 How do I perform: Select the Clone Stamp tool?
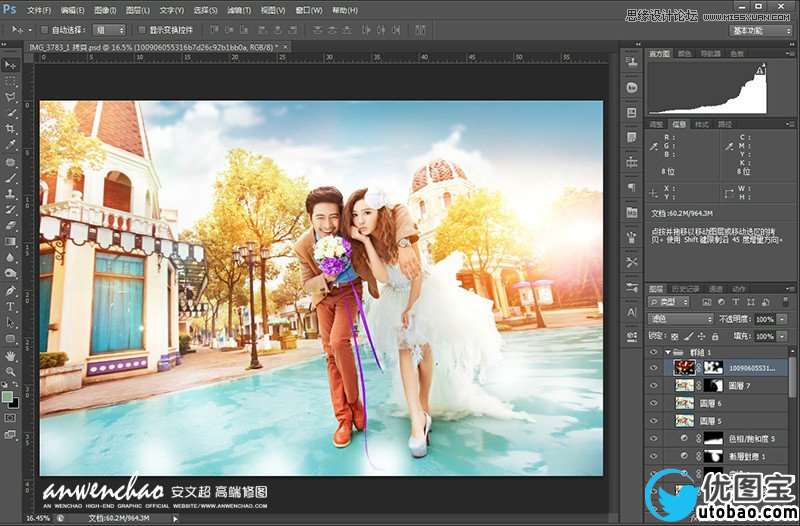tap(10, 194)
